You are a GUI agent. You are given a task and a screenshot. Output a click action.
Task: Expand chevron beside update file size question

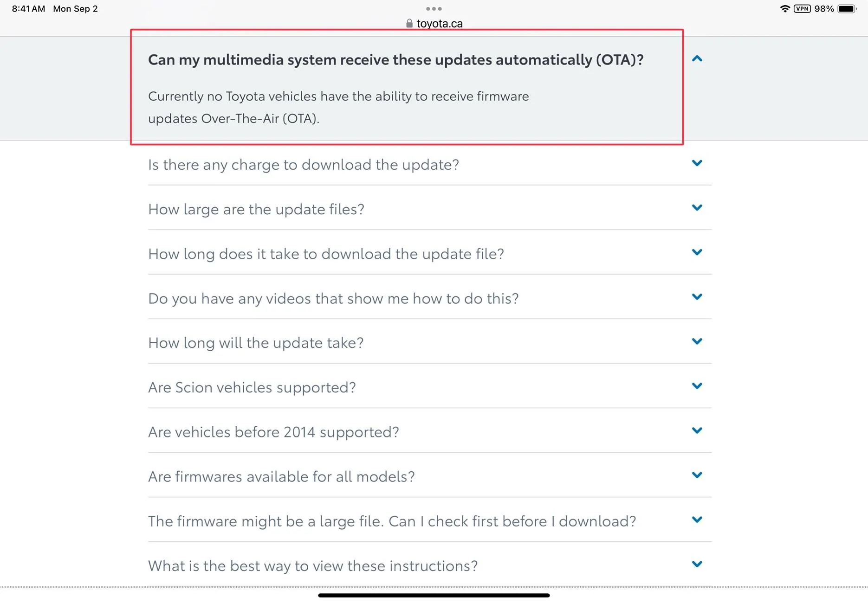(x=697, y=207)
